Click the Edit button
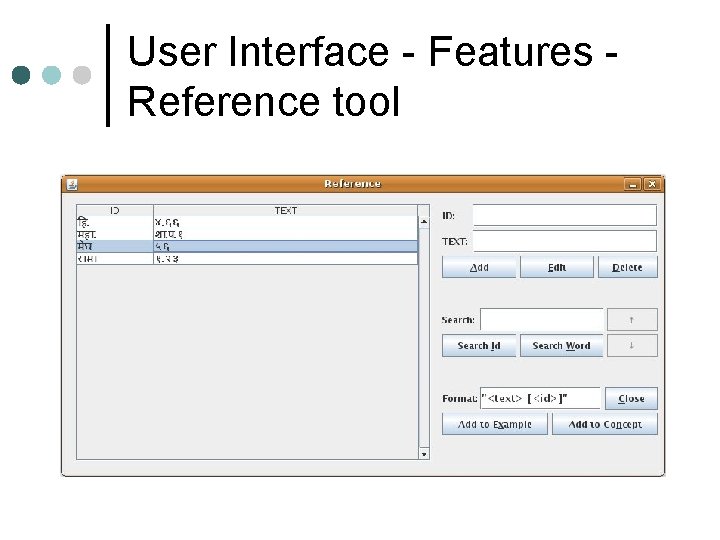 (557, 267)
